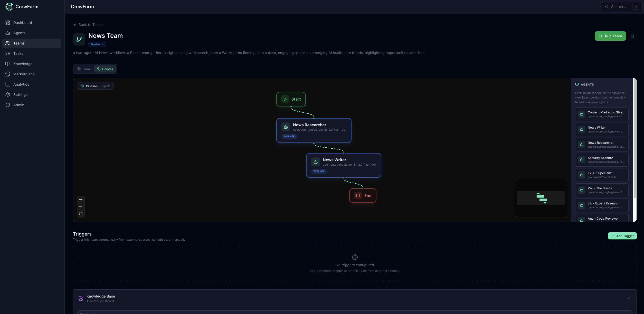Collapse the Knowledge Base section
644x314 pixels.
629,298
